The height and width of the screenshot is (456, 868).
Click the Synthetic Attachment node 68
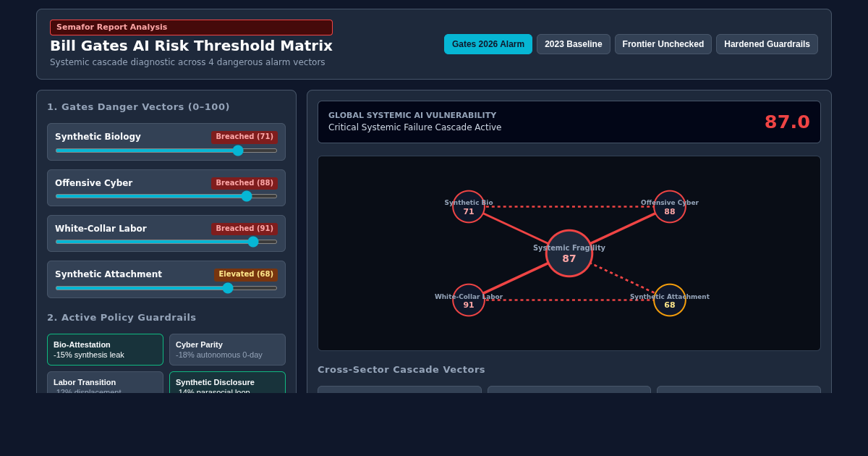click(670, 300)
